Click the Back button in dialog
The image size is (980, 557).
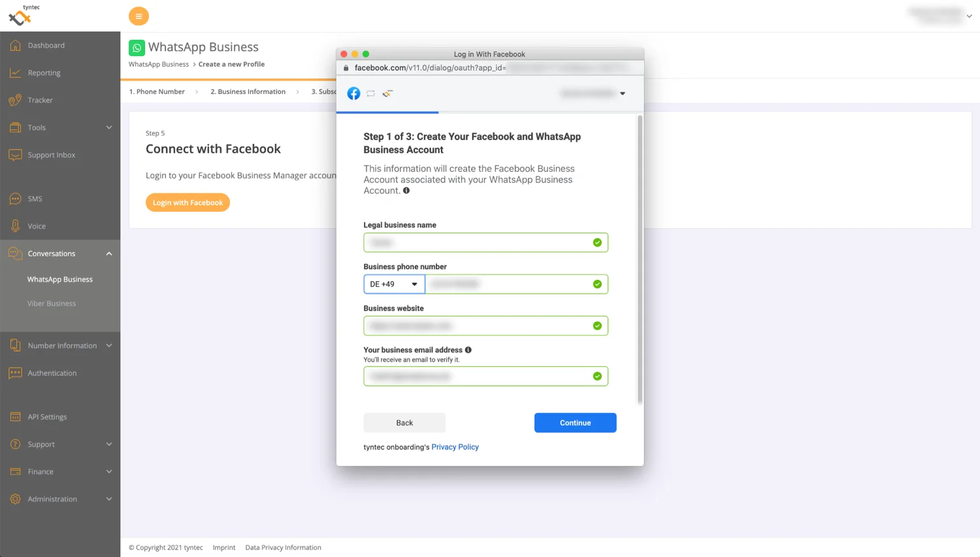pyautogui.click(x=404, y=423)
